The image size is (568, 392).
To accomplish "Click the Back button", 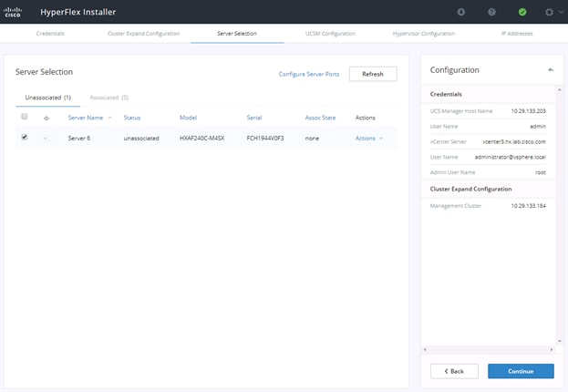I will tap(454, 371).
